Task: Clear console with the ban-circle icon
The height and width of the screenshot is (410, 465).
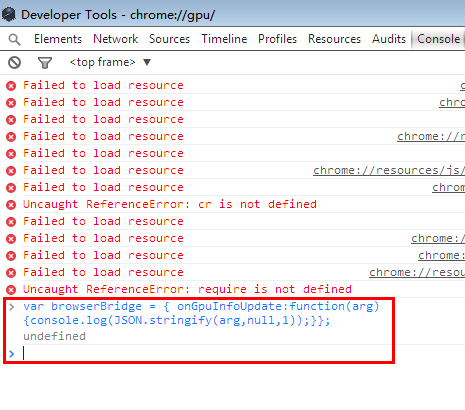Action: click(14, 62)
